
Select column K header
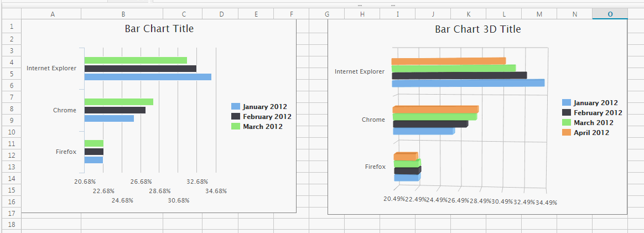pos(468,14)
